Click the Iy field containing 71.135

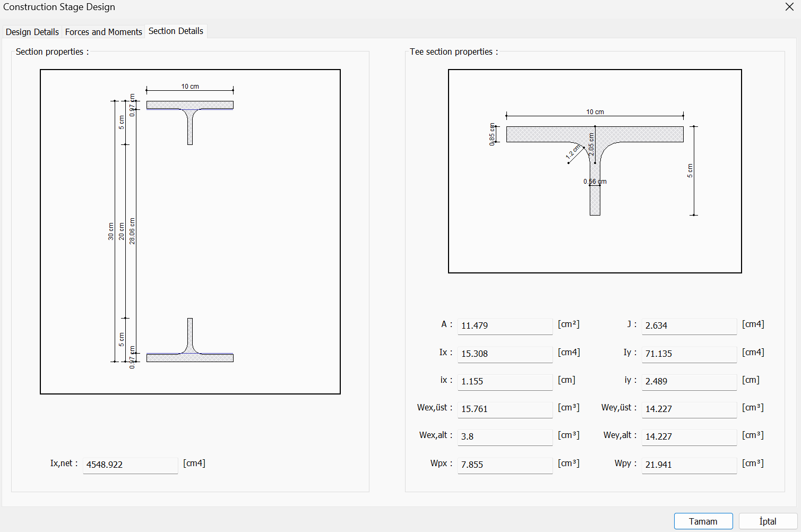tap(689, 354)
